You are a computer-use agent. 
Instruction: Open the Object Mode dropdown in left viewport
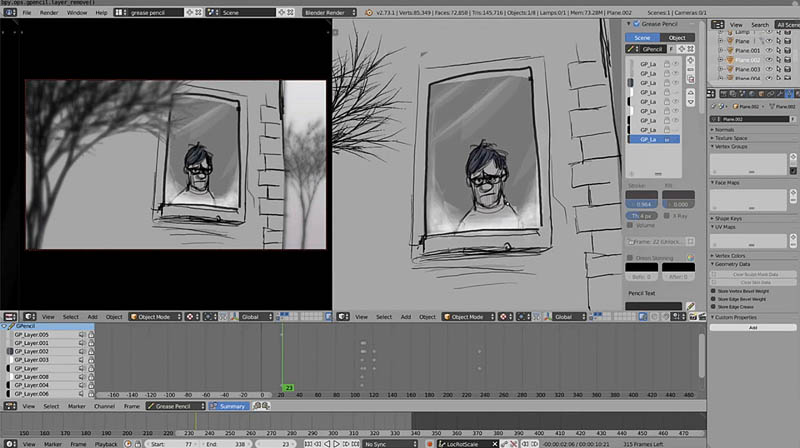coord(157,316)
